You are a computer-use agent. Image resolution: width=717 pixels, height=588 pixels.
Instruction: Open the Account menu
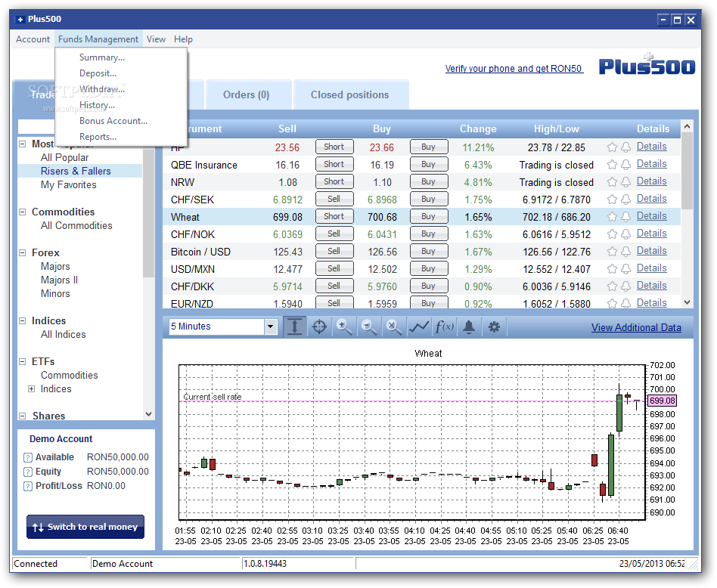click(33, 39)
